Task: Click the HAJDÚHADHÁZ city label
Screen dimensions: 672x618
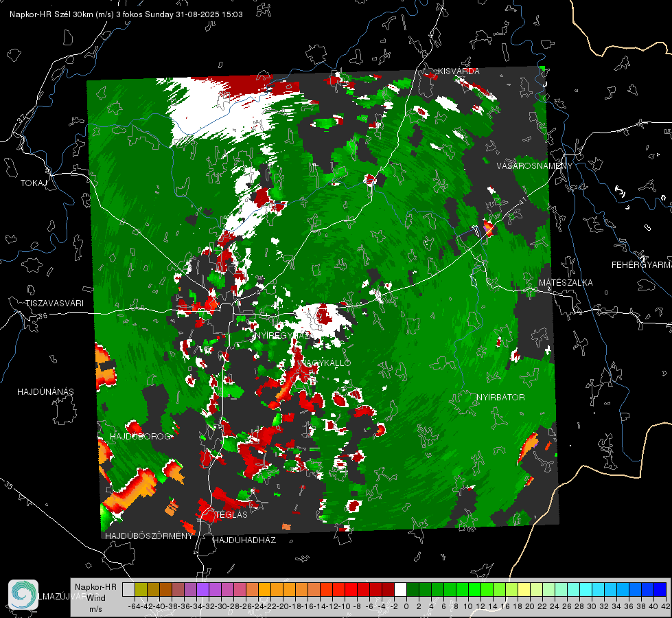Action: point(244,540)
